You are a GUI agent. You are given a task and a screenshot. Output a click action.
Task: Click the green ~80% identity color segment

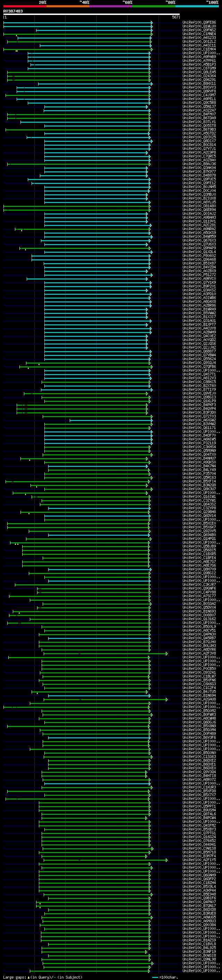(x=154, y=6)
